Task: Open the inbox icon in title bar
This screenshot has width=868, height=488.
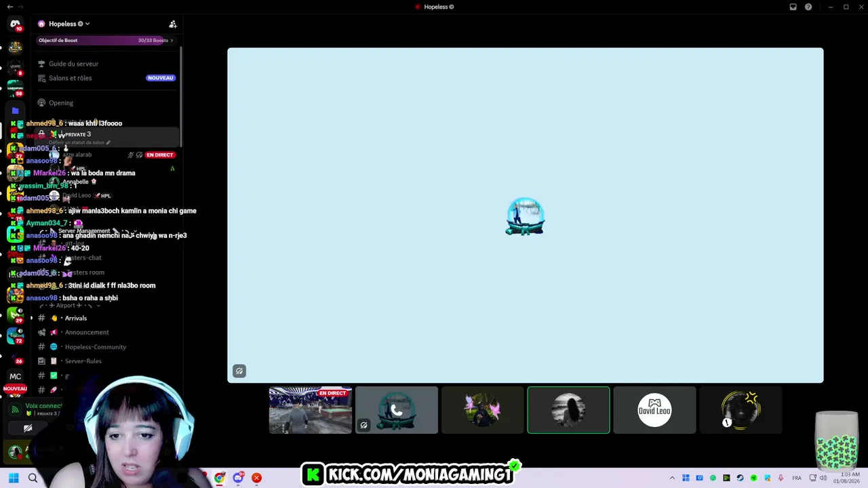Action: point(793,7)
